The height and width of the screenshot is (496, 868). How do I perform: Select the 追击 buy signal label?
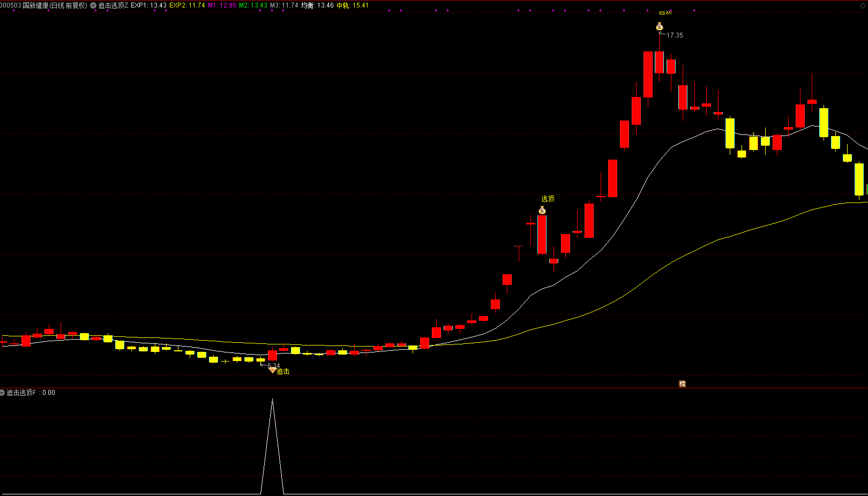coord(283,371)
